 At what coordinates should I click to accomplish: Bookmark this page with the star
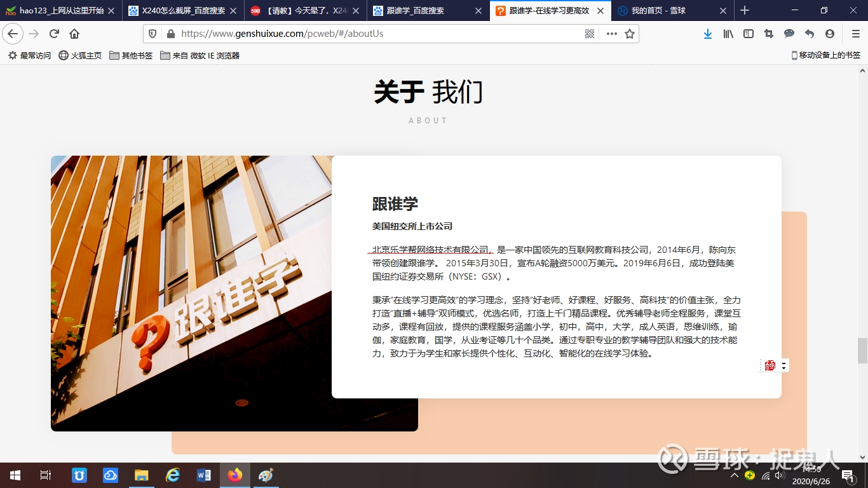point(630,34)
